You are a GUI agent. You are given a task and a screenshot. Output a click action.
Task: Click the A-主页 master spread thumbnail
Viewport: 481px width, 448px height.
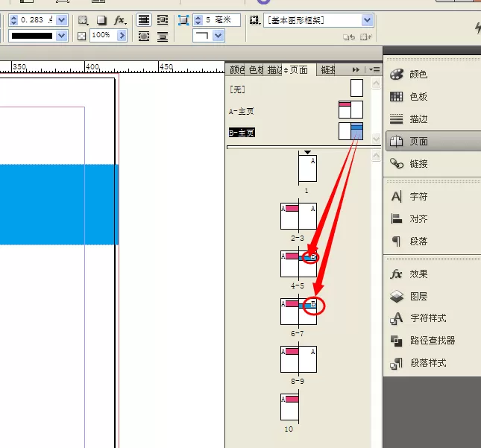(x=350, y=110)
